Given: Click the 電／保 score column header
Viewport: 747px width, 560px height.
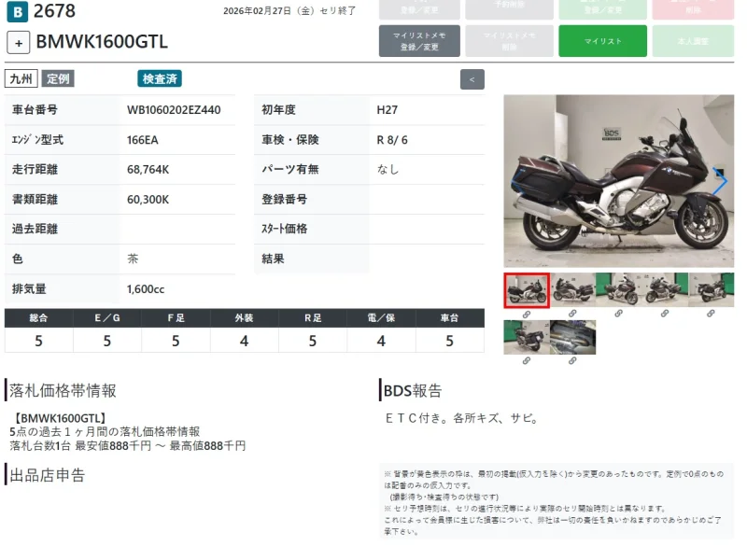Looking at the screenshot, I should tap(381, 318).
